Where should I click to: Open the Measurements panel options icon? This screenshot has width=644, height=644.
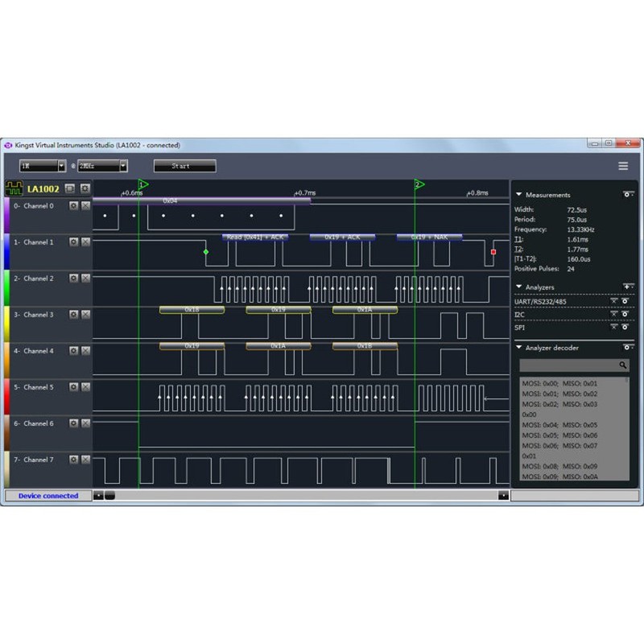tap(626, 194)
